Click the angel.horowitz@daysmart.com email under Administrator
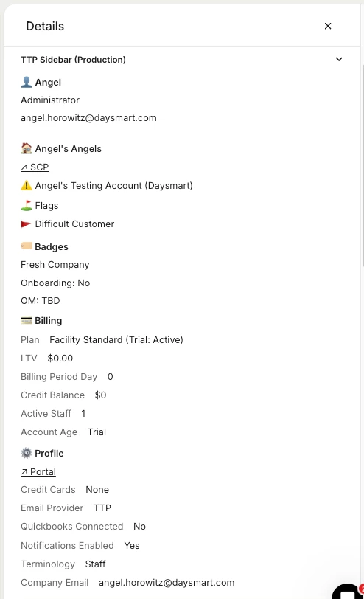This screenshot has height=599, width=364. coord(88,118)
